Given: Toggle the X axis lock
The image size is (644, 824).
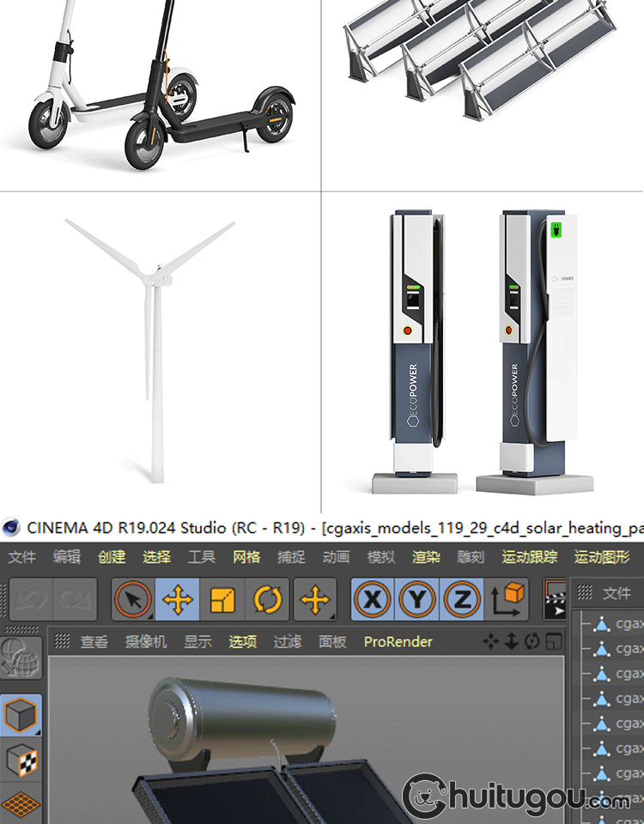Looking at the screenshot, I should 373,599.
